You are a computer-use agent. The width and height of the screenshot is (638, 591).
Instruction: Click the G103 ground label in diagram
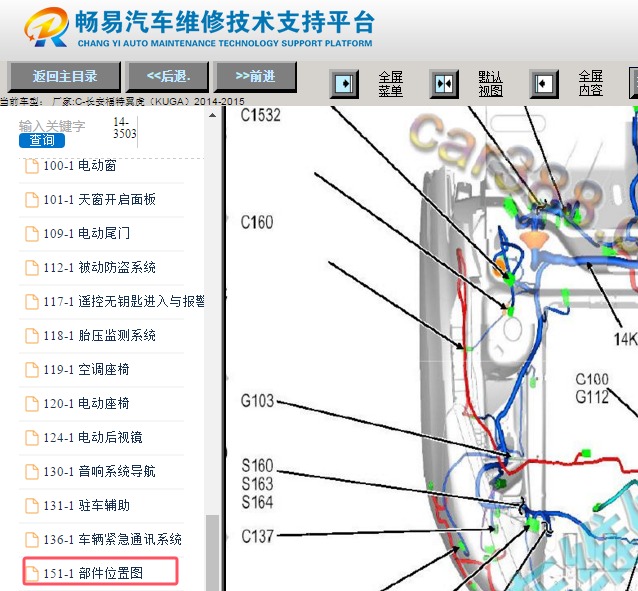[x=257, y=401]
